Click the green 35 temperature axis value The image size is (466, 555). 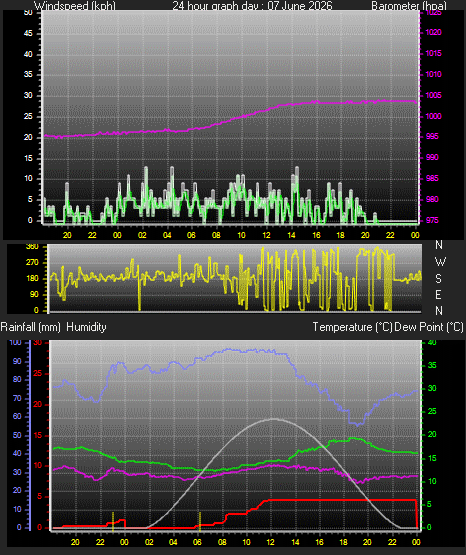click(x=432, y=365)
